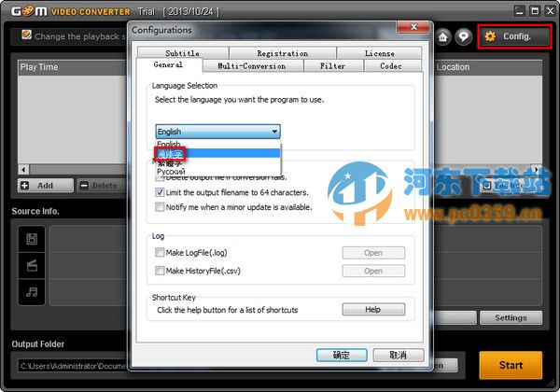Switch to the Subtitle tab

click(x=183, y=53)
